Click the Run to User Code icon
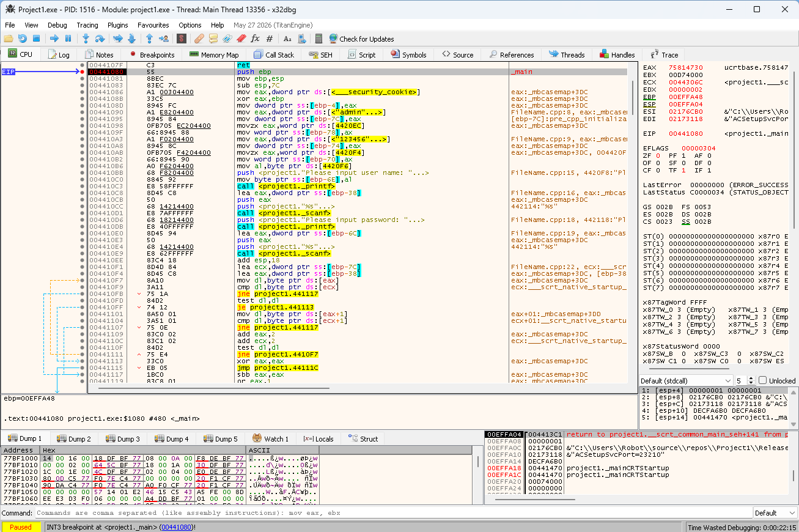 coord(163,39)
